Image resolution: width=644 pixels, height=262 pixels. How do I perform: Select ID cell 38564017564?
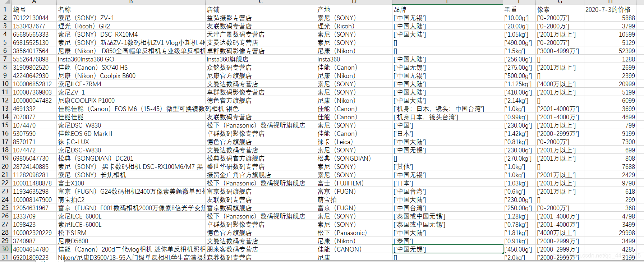click(x=34, y=51)
